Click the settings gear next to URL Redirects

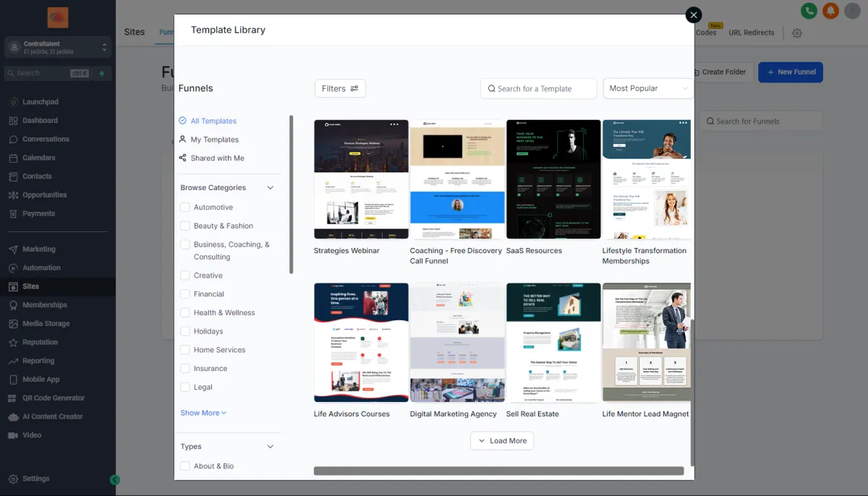[797, 33]
